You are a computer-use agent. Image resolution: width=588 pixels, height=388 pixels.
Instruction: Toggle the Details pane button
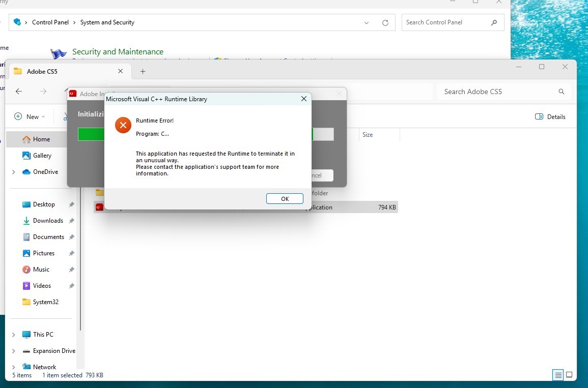[x=550, y=116]
